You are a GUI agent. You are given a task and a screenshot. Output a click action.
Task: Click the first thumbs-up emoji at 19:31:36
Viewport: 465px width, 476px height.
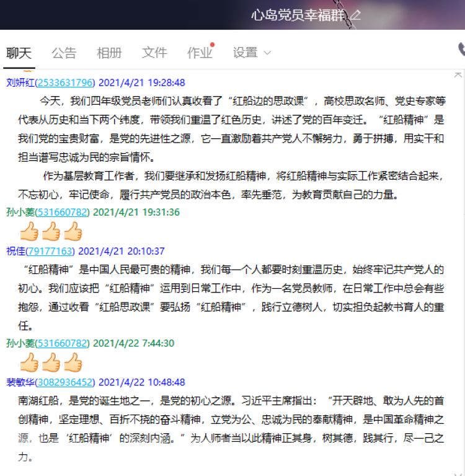coord(29,231)
